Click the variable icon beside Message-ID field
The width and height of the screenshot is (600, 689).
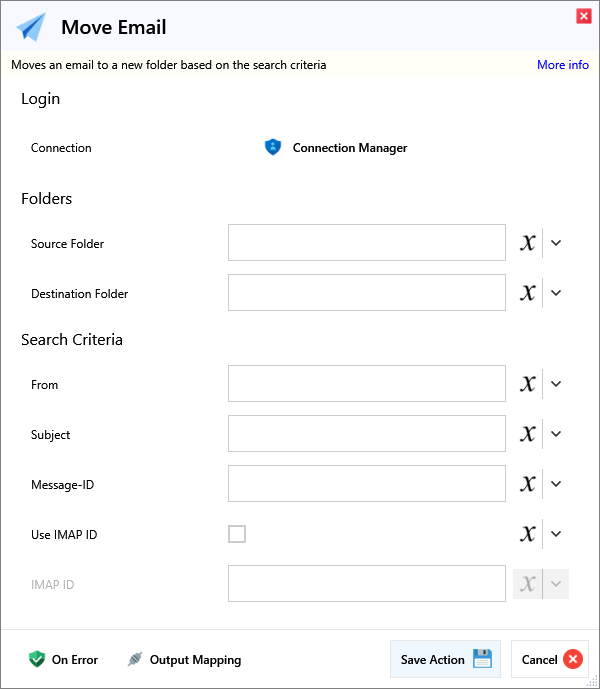pos(528,484)
